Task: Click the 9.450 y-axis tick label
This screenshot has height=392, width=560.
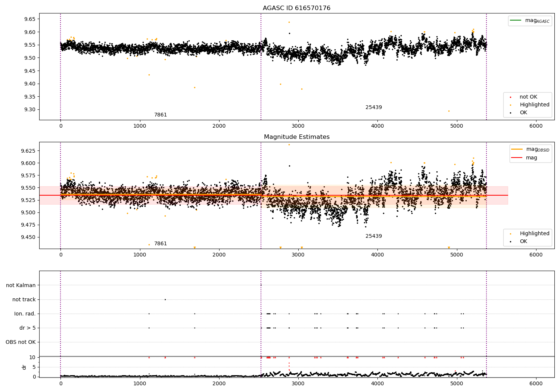Action: tap(28, 237)
